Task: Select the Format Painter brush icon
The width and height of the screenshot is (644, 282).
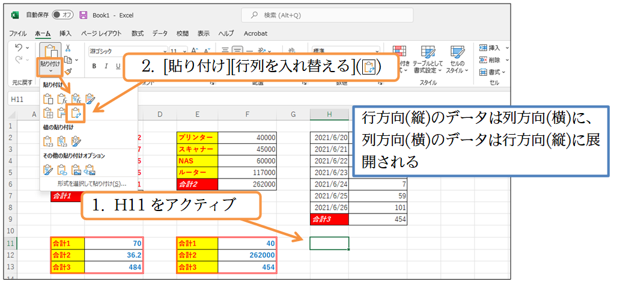Action: 68,72
